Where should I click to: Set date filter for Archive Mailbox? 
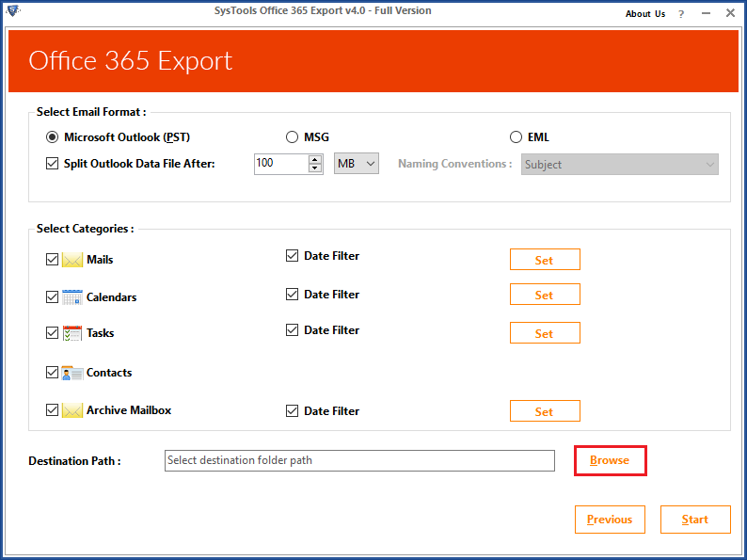545,411
